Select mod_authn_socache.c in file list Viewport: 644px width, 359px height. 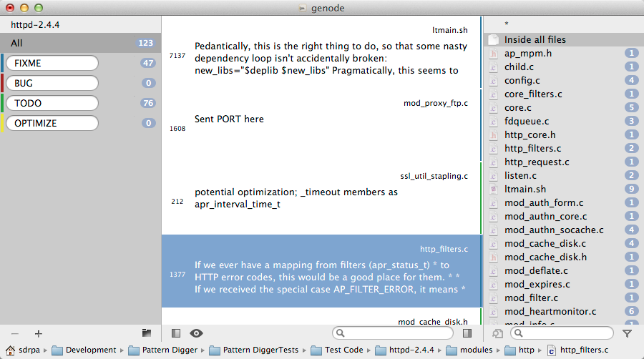click(564, 230)
